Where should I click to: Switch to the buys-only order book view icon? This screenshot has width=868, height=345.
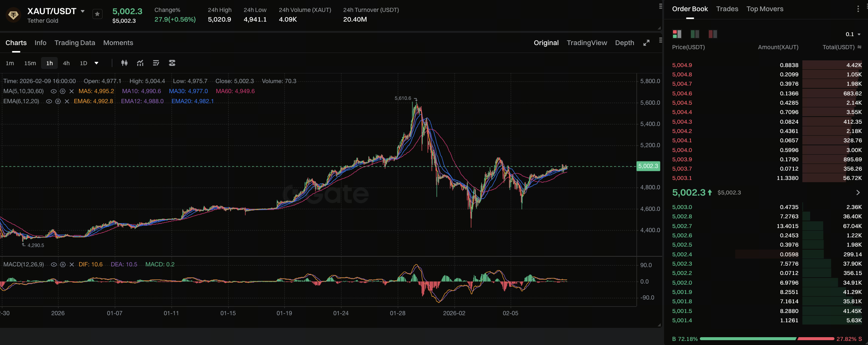point(695,34)
